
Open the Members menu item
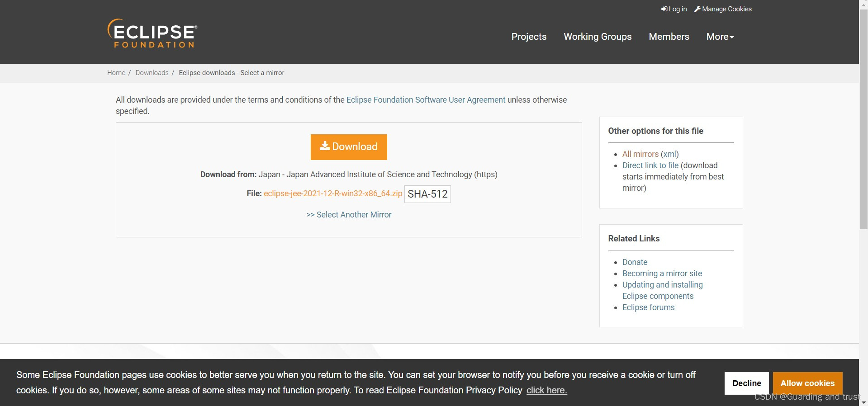669,37
